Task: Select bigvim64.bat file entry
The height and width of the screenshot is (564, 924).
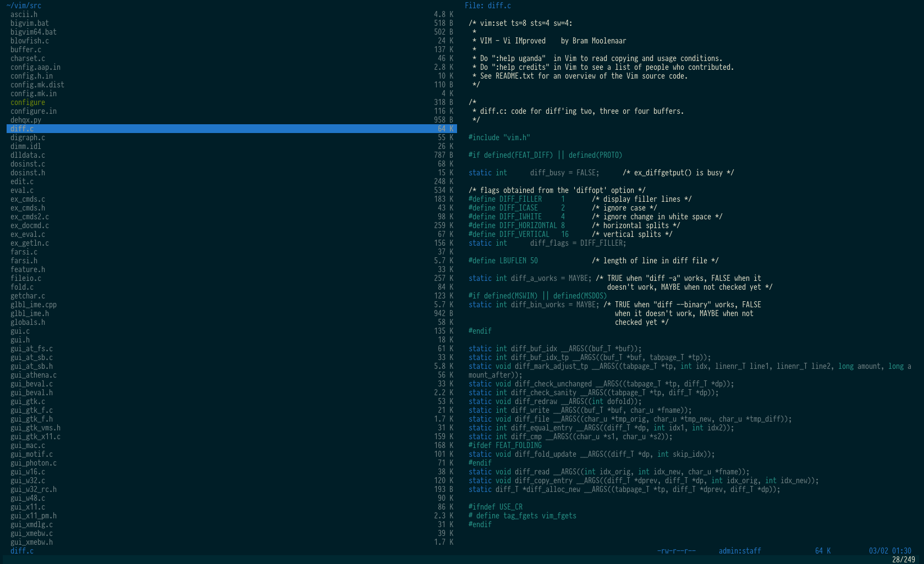Action: tap(232, 32)
